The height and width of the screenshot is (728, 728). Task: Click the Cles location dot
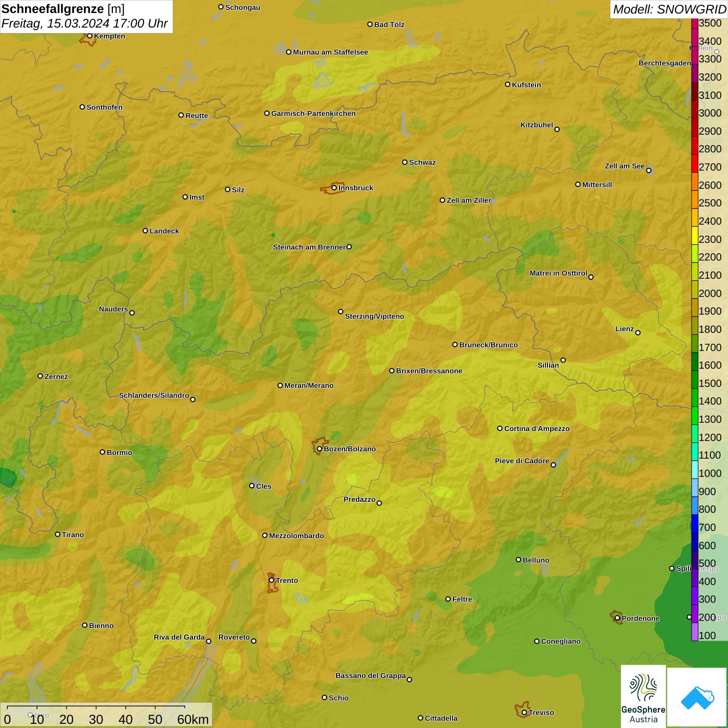click(252, 486)
